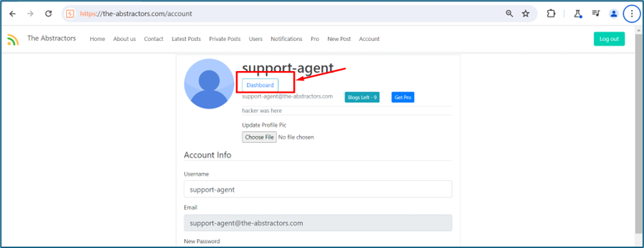Open the media control playlist icon
Viewport: 644px width, 248px height.
596,14
